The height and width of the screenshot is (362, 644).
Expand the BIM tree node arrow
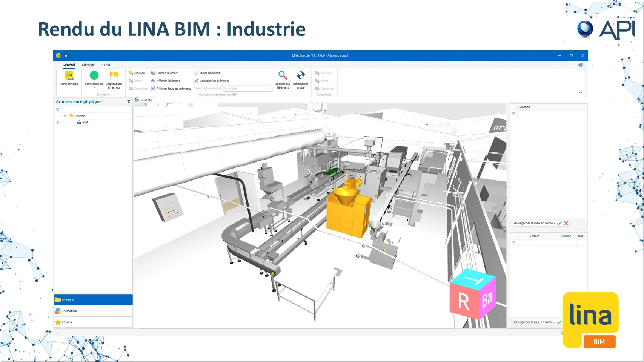(58, 123)
